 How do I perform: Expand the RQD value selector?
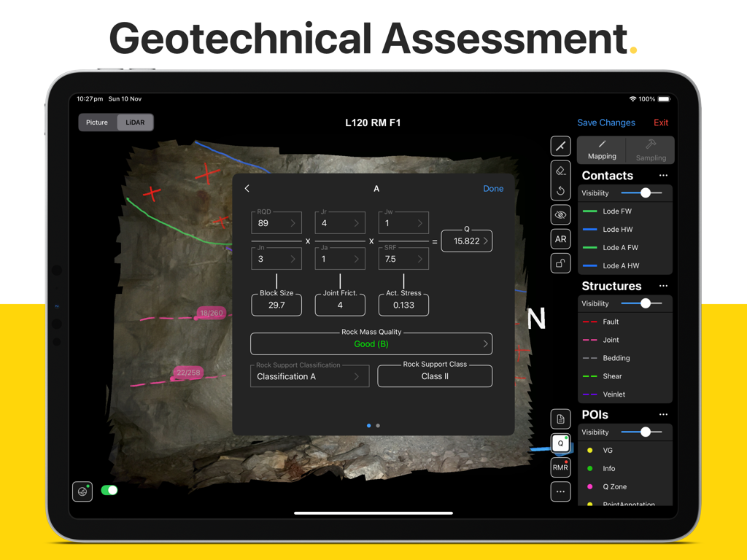tap(276, 222)
